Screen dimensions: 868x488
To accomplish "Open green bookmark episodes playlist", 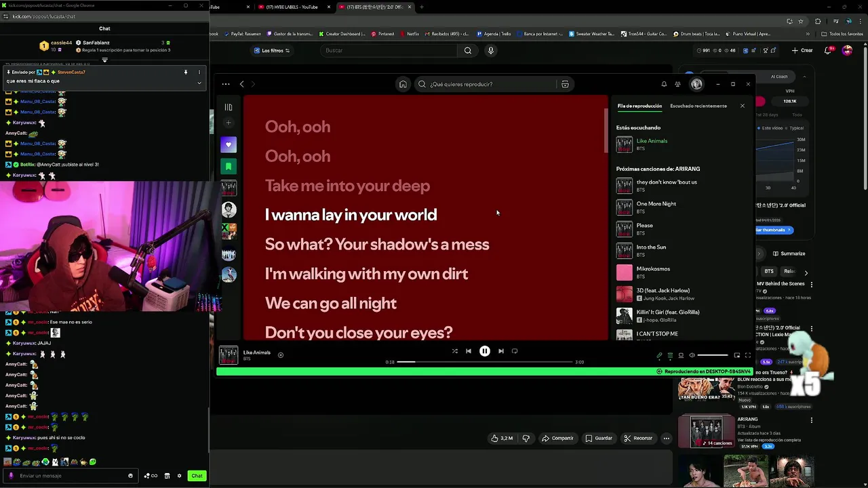I will click(229, 166).
